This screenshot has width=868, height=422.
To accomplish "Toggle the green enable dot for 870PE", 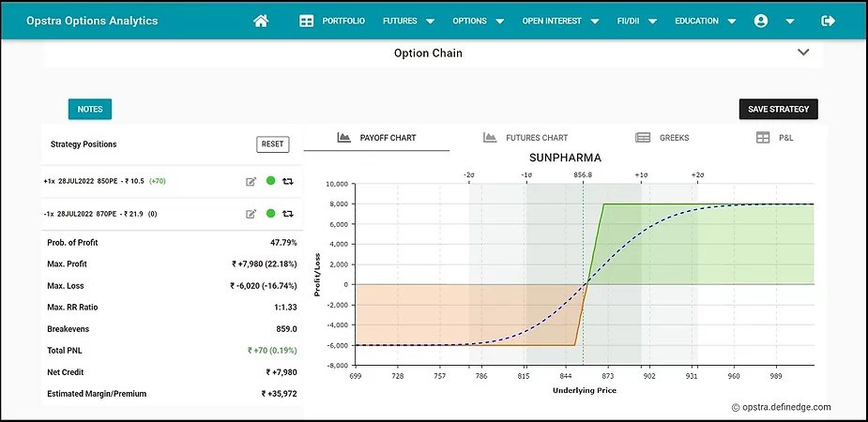I will coord(270,213).
